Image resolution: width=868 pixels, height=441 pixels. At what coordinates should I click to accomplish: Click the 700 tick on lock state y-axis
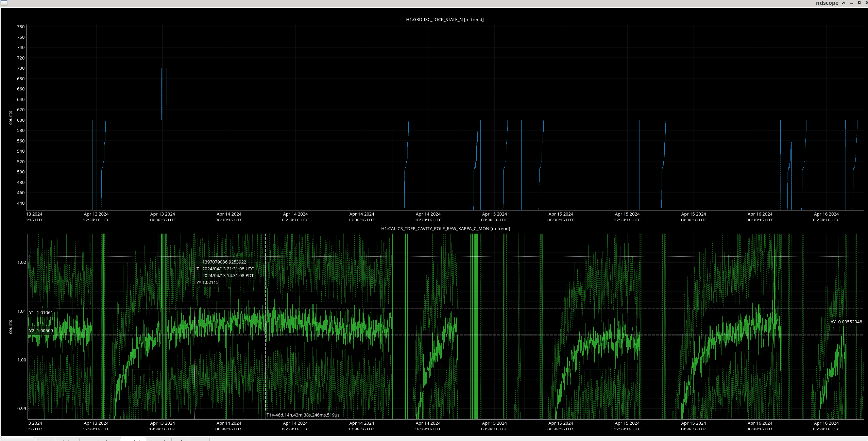coord(21,68)
